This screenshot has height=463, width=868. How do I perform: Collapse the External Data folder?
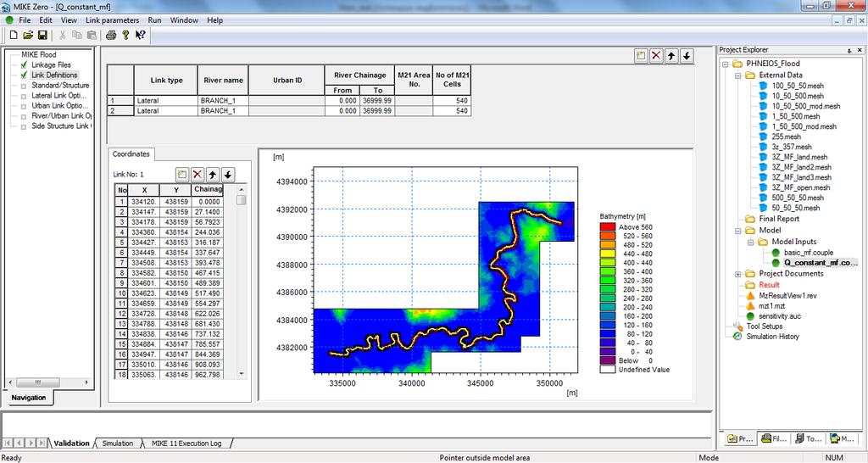[x=738, y=75]
